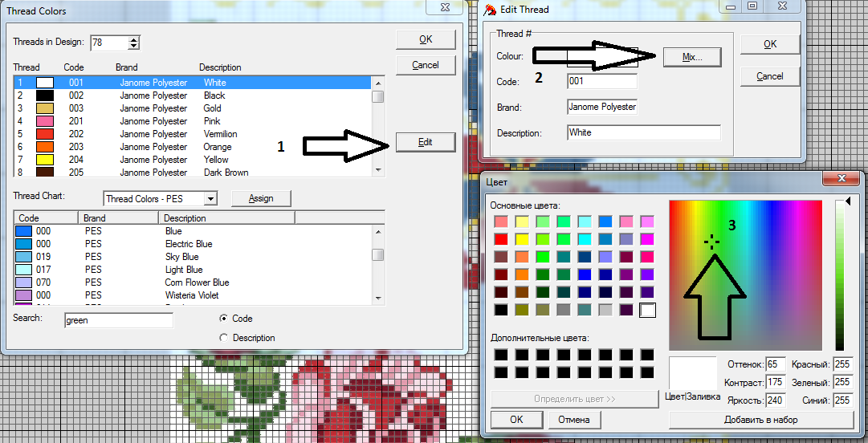Click Отмена in the Цвет dialog
The height and width of the screenshot is (443, 868).
[x=573, y=420]
